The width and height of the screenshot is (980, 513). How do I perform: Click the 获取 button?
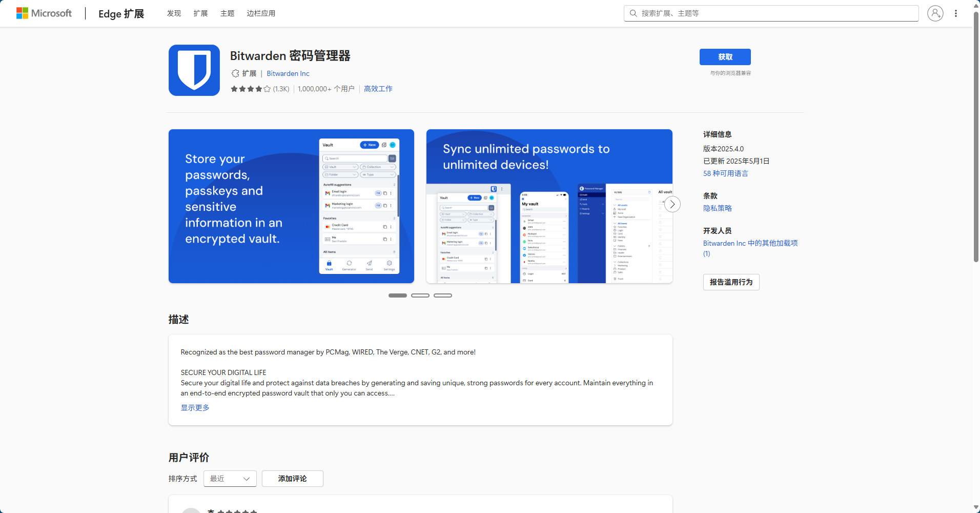725,57
